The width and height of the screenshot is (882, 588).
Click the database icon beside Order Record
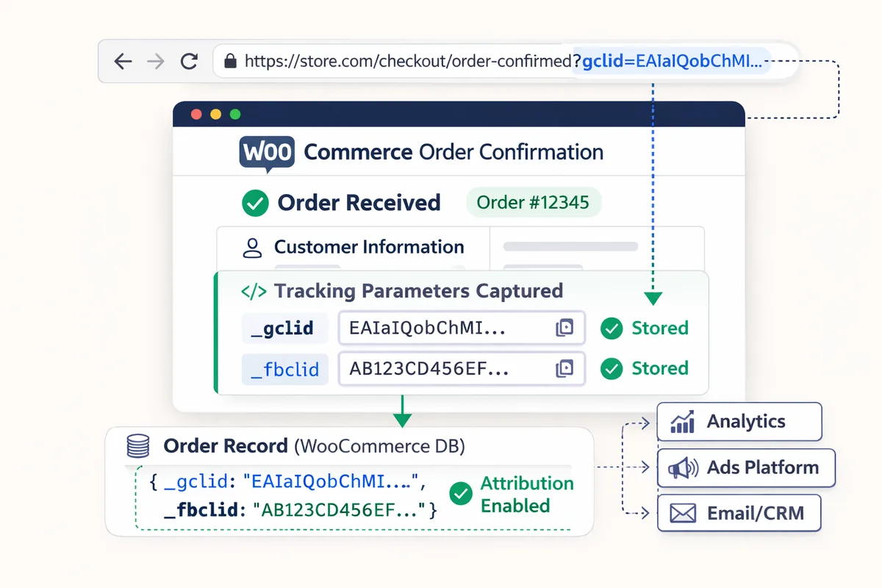137,445
